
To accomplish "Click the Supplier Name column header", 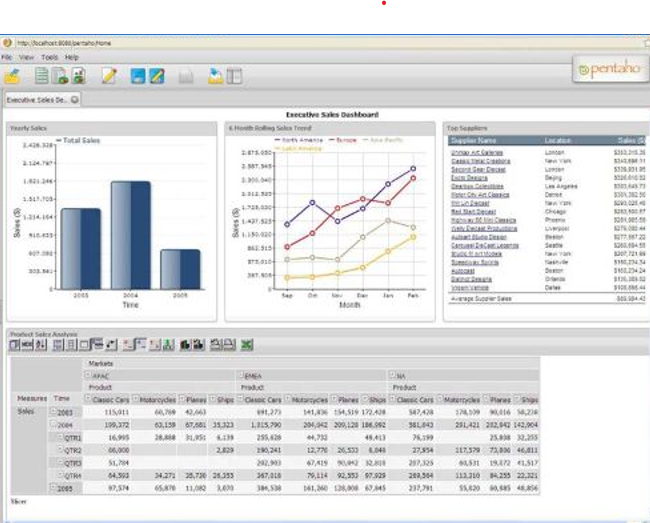I will pyautogui.click(x=473, y=140).
